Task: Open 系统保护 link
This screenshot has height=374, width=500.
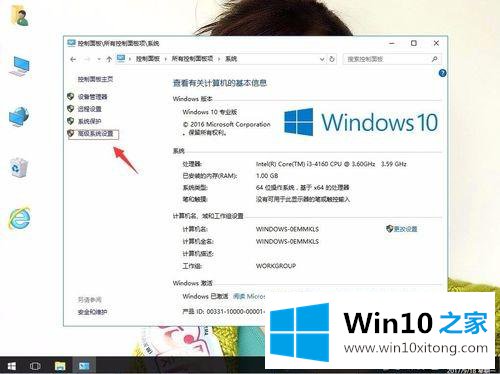Action: 89,121
